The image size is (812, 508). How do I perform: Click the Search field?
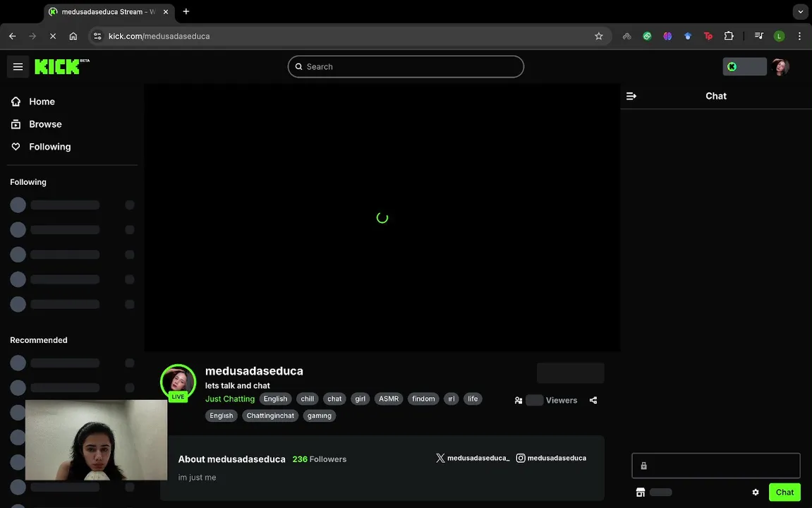[x=406, y=67]
